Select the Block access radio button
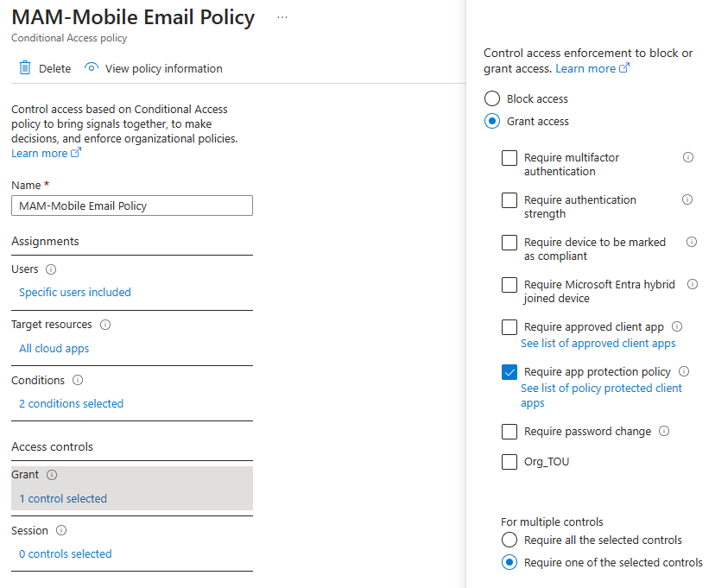This screenshot has width=715, height=588. pyautogui.click(x=492, y=98)
